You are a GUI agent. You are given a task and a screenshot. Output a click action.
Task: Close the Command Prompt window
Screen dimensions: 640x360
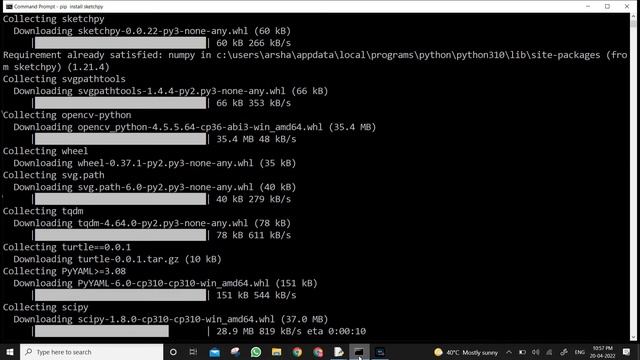click(x=627, y=7)
